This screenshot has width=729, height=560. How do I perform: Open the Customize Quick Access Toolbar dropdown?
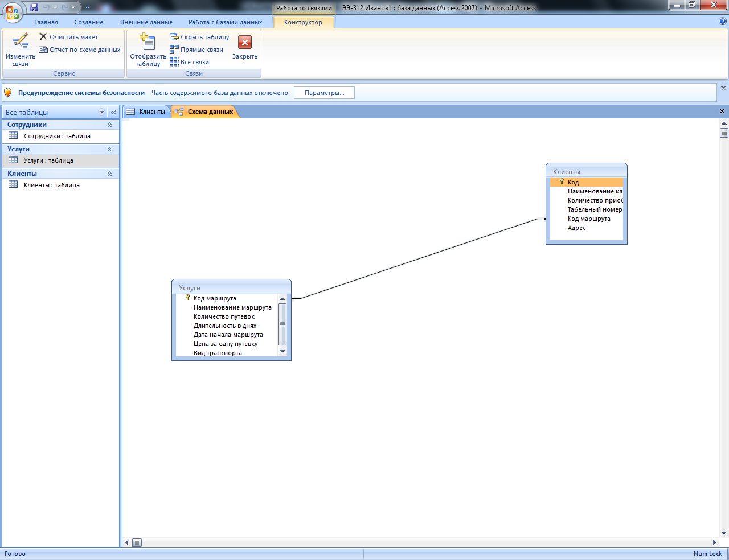87,7
